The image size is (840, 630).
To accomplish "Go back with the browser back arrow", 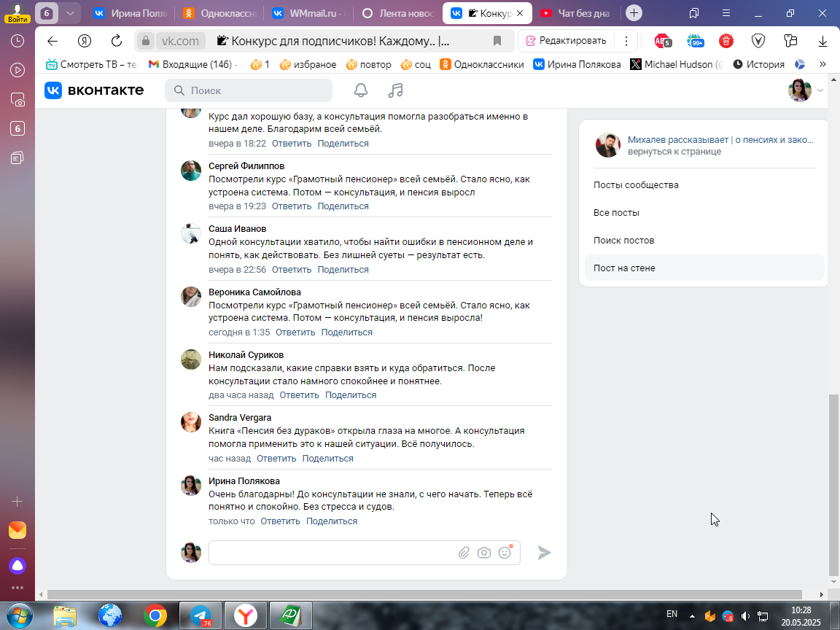I will pos(52,41).
